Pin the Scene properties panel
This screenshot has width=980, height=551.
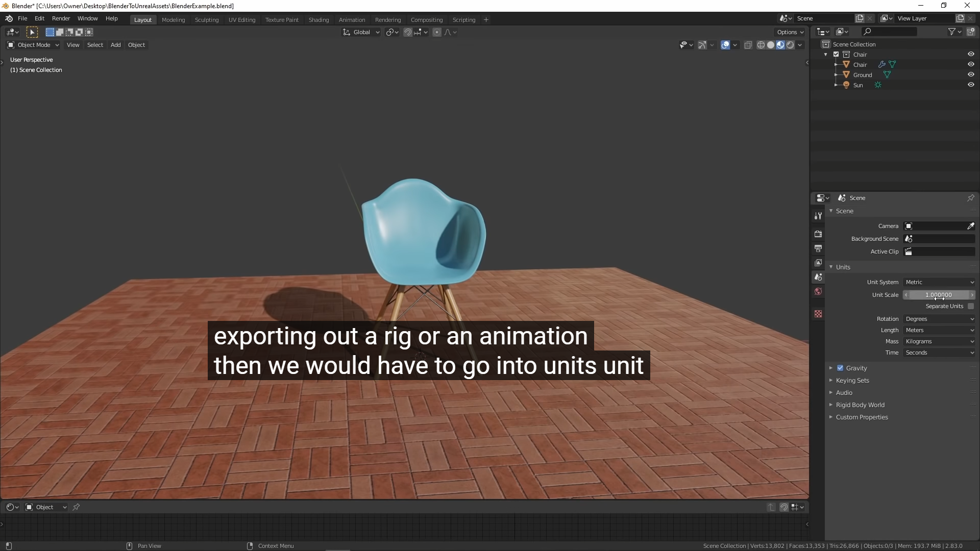970,198
